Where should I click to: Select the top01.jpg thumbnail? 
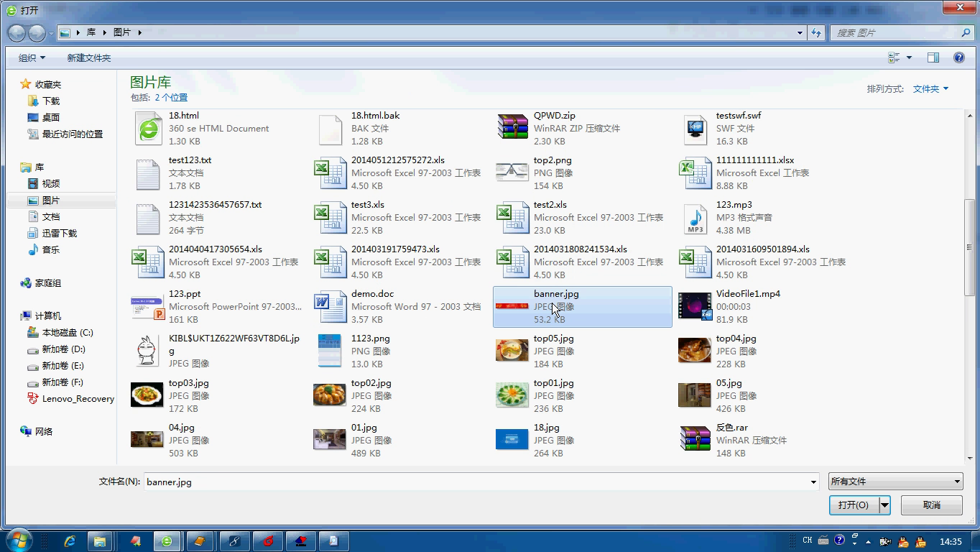pos(512,395)
